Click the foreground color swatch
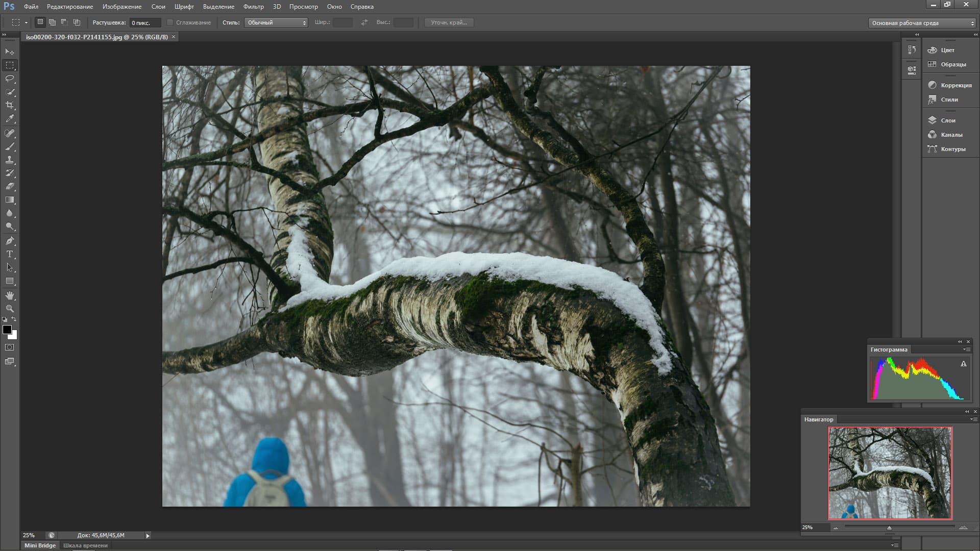Image resolution: width=980 pixels, height=551 pixels. click(x=7, y=330)
